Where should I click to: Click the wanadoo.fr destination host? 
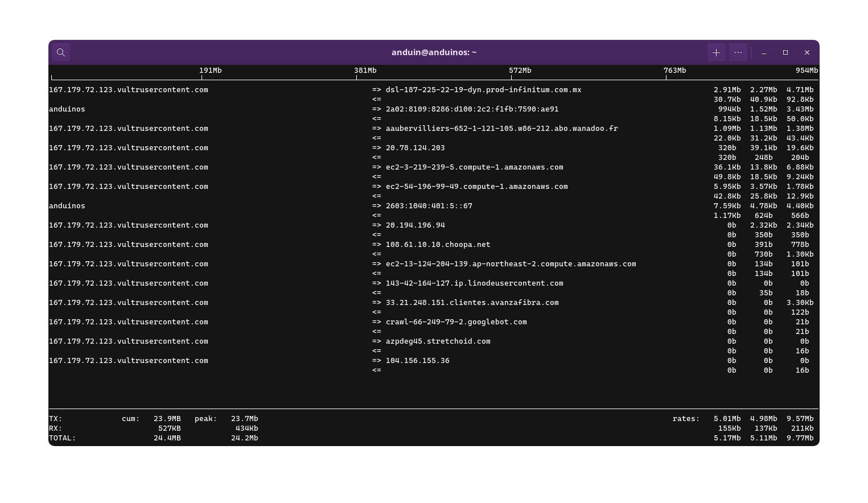(501, 129)
